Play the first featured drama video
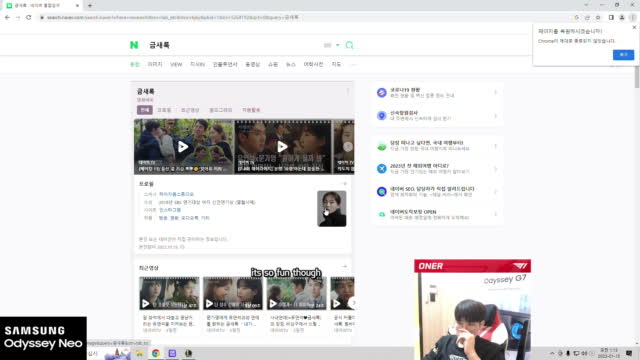Image resolution: width=640 pixels, height=360 pixels. tap(183, 147)
